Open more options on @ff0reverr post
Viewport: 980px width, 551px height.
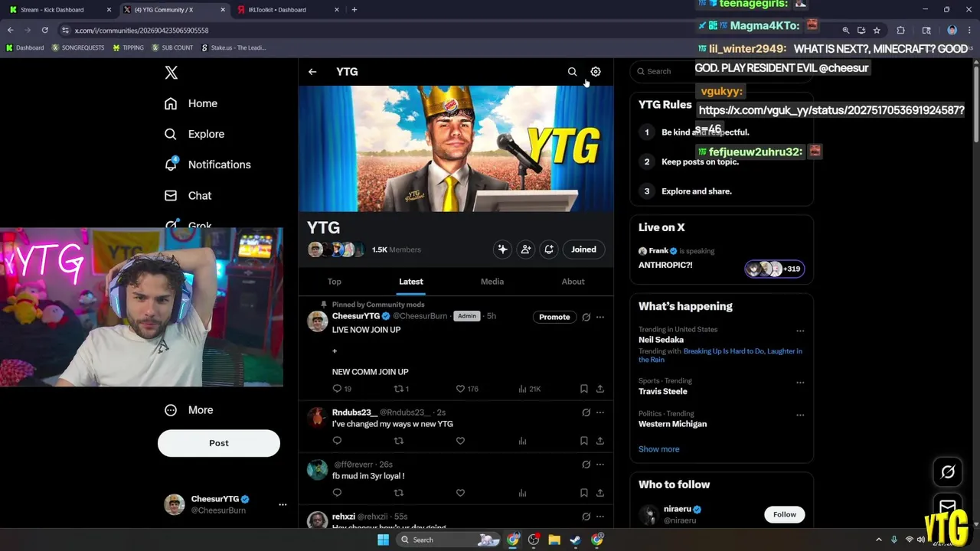(600, 465)
